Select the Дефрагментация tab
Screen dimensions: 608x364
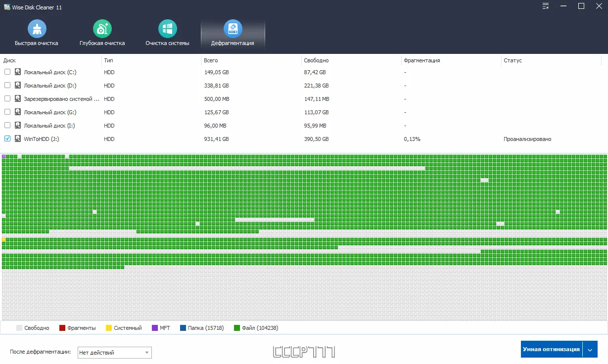coord(233,34)
